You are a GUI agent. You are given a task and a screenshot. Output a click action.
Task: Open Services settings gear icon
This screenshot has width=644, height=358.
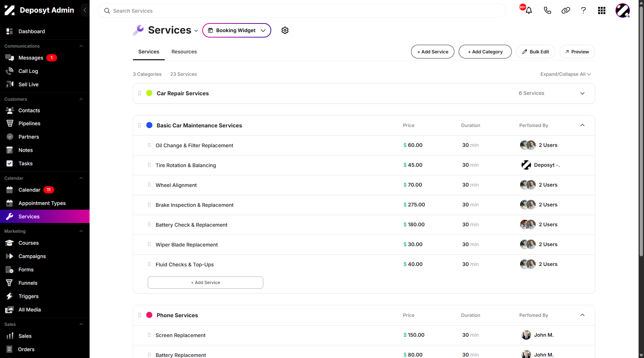(285, 30)
